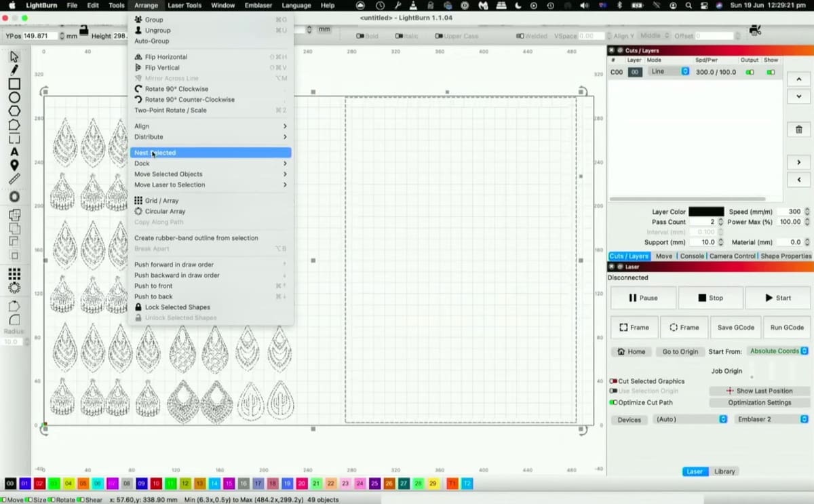The height and width of the screenshot is (504, 814).
Task: Click the left-arrow button in Cuts panel
Action: (798, 180)
